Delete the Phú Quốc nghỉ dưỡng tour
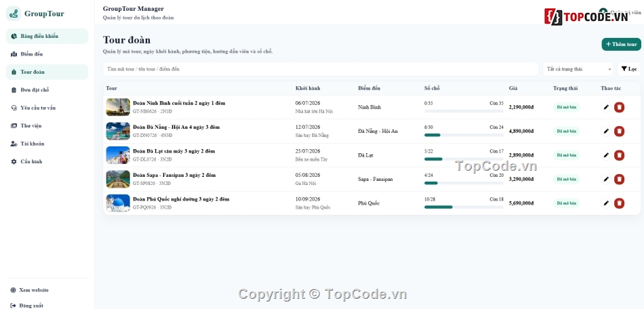 click(620, 203)
